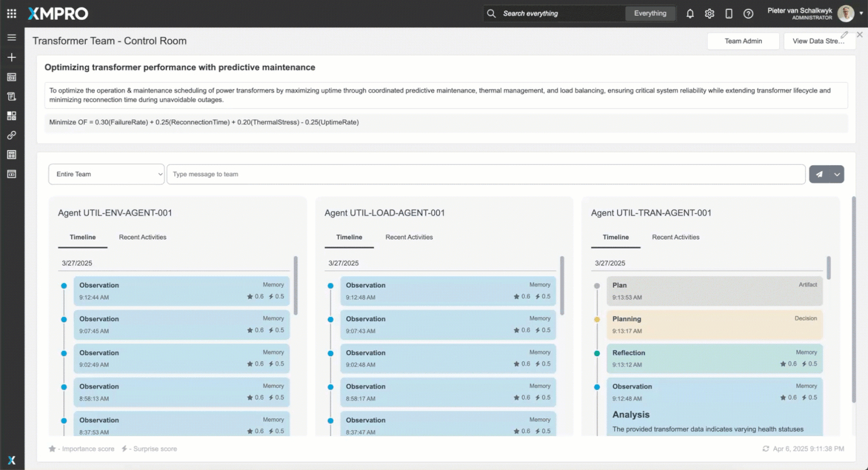Open the Everything search scope dropdown

(650, 13)
